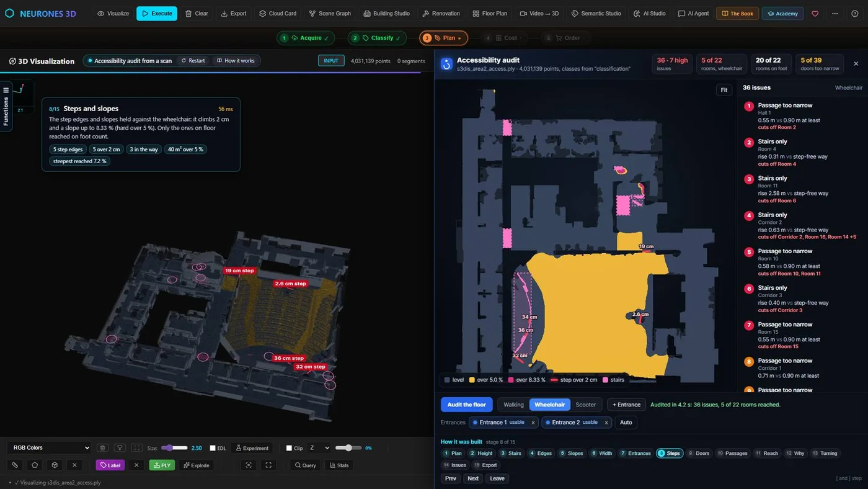Click the NEURONES 3D hexagon logo
This screenshot has height=489, width=868.
(9, 13)
